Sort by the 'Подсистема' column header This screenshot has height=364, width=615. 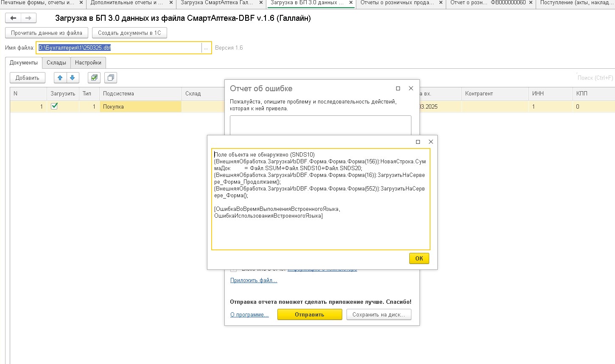(x=140, y=93)
